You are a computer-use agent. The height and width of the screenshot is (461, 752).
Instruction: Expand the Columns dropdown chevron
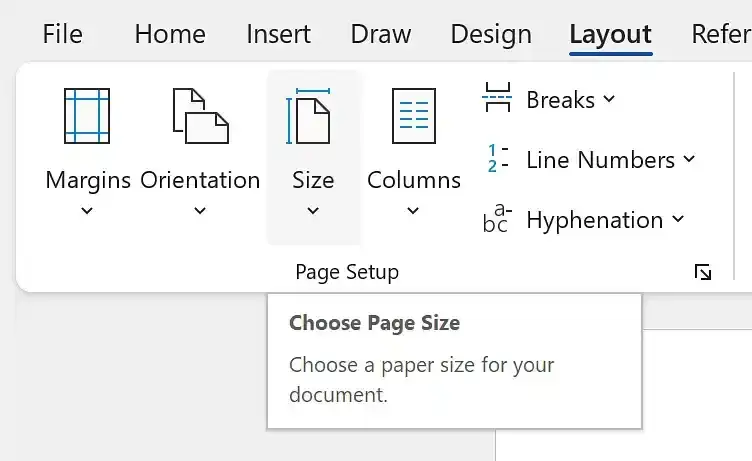[413, 210]
